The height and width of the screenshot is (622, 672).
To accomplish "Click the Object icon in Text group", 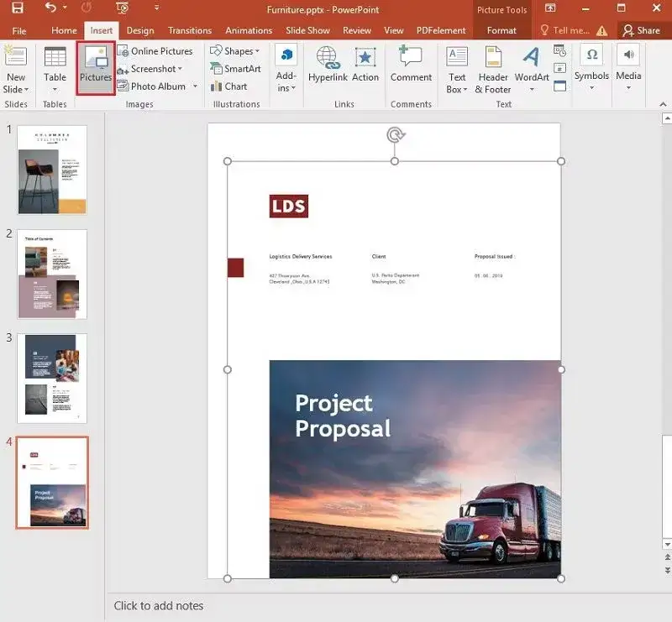I will 559,86.
